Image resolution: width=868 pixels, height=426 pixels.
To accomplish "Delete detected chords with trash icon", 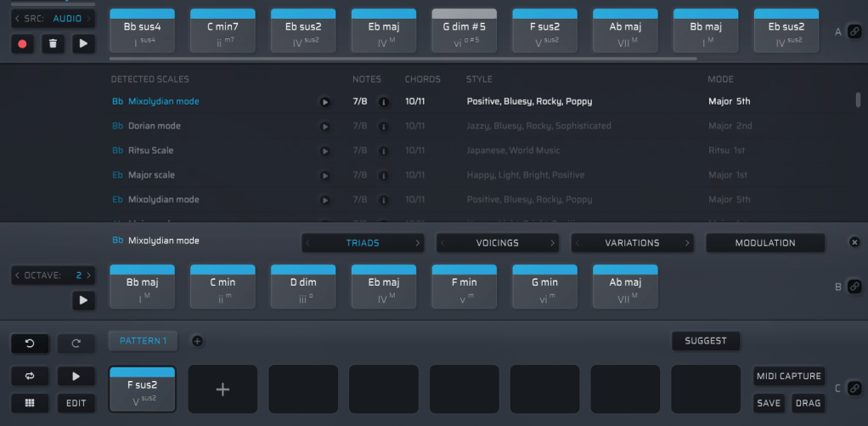I will (x=53, y=43).
